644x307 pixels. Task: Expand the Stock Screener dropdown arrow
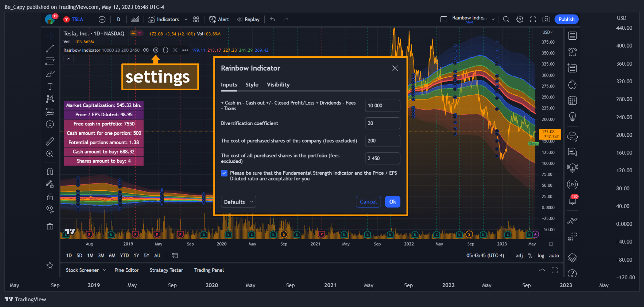click(104, 270)
